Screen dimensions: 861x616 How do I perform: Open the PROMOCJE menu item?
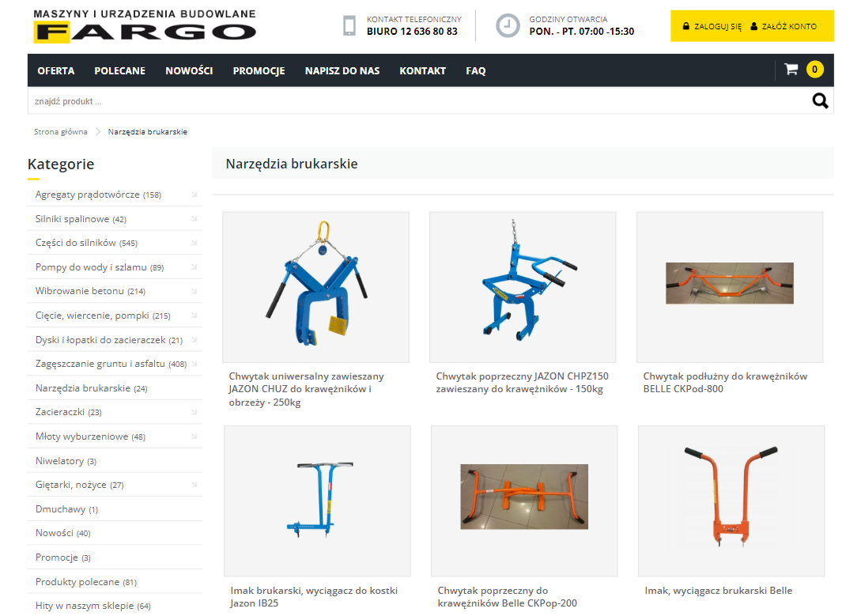pyautogui.click(x=259, y=71)
